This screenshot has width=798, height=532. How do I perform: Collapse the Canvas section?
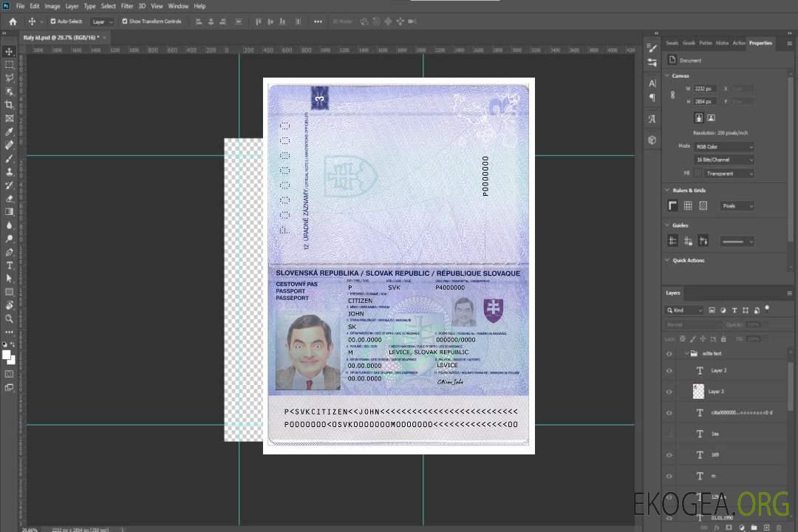click(667, 76)
